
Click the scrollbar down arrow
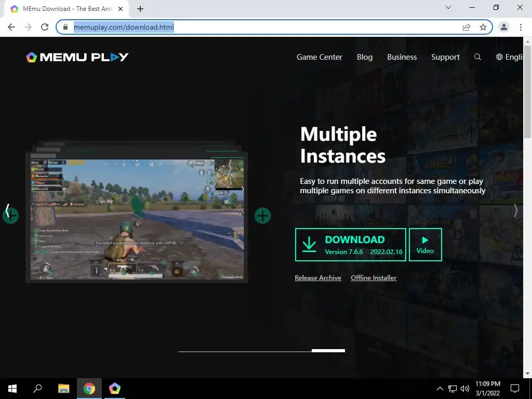[x=527, y=374]
